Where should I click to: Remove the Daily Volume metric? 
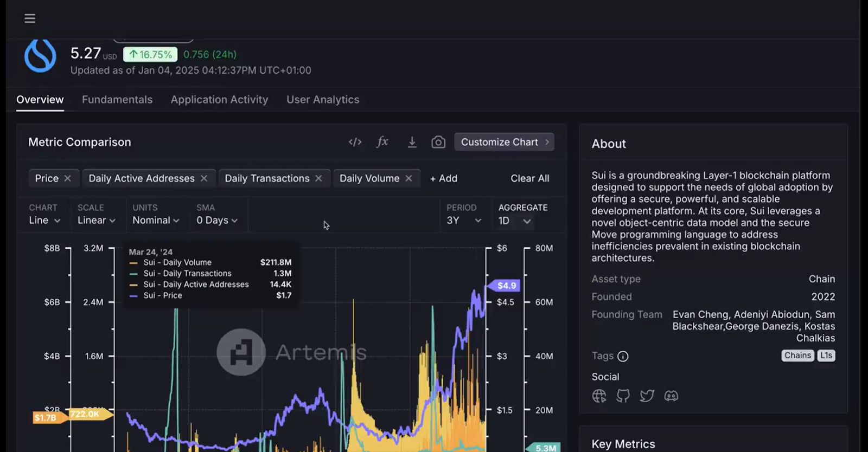[409, 178]
